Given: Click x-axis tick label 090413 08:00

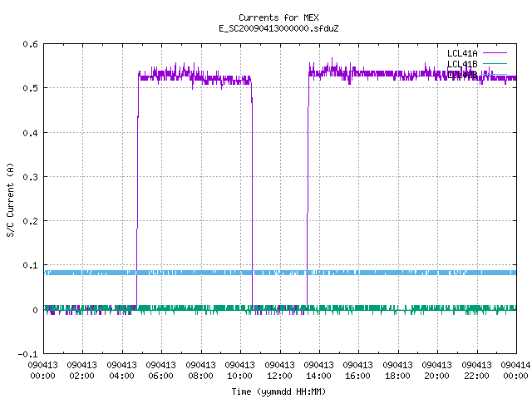Looking at the screenshot, I should point(200,370).
